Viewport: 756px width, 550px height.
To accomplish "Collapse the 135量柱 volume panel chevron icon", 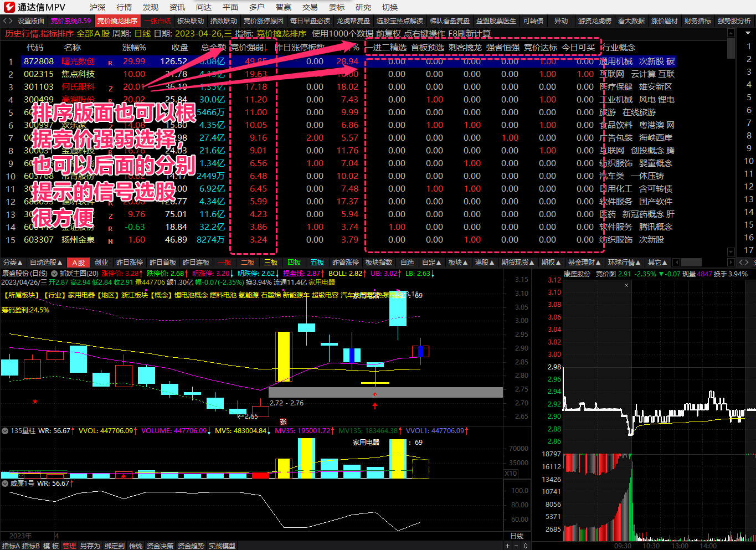I will tap(5, 431).
